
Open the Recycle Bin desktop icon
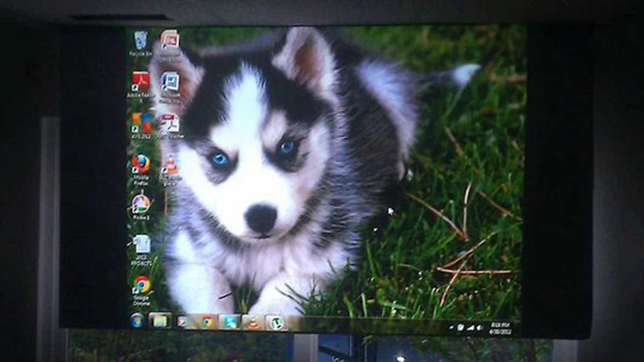[x=141, y=41]
